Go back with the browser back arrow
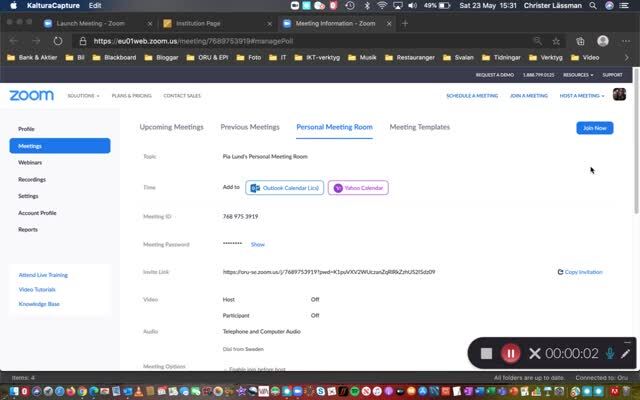 tap(13, 41)
